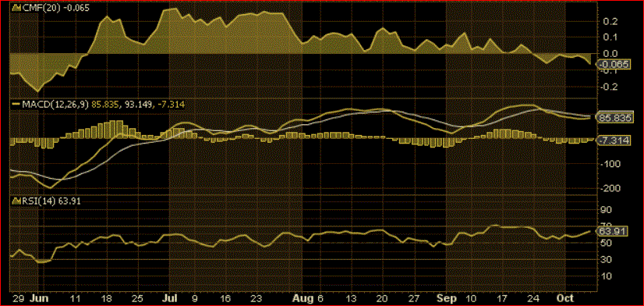Select the 85.835 MACD value tag
Image resolution: width=644 pixels, height=306 pixels.
click(613, 118)
